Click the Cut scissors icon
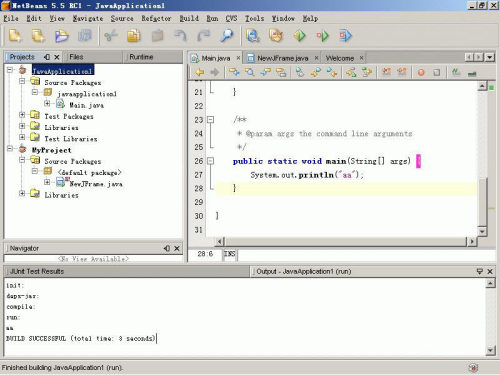 pyautogui.click(x=111, y=35)
